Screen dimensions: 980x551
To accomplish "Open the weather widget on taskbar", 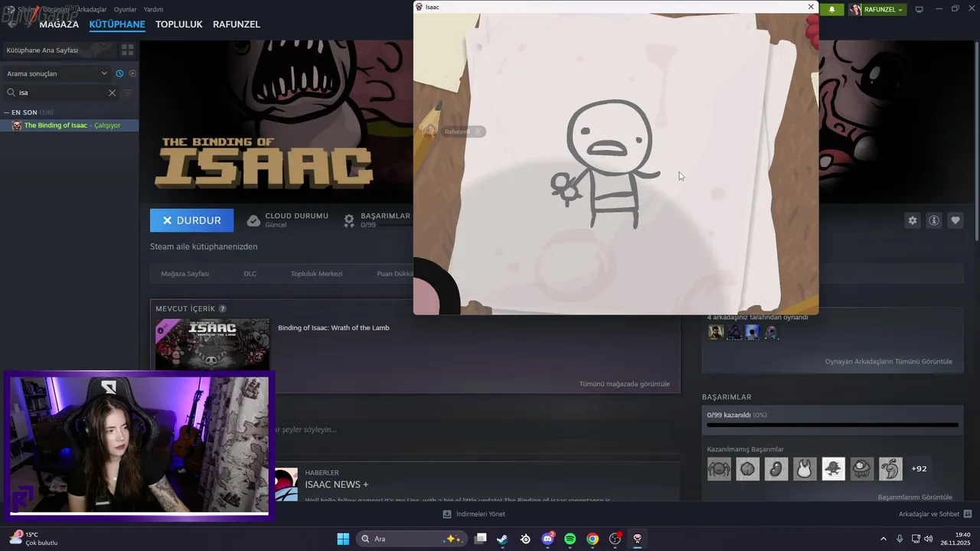I will click(34, 539).
